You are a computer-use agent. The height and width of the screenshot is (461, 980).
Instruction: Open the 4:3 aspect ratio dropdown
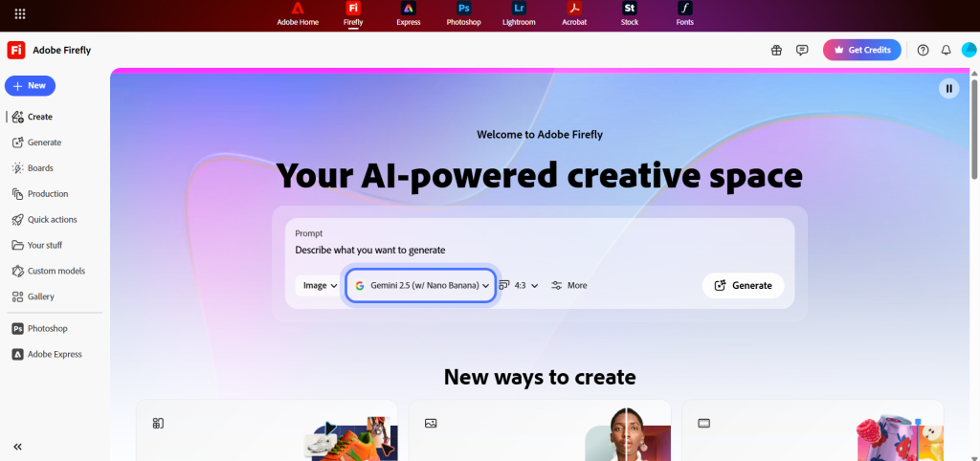[x=519, y=285]
